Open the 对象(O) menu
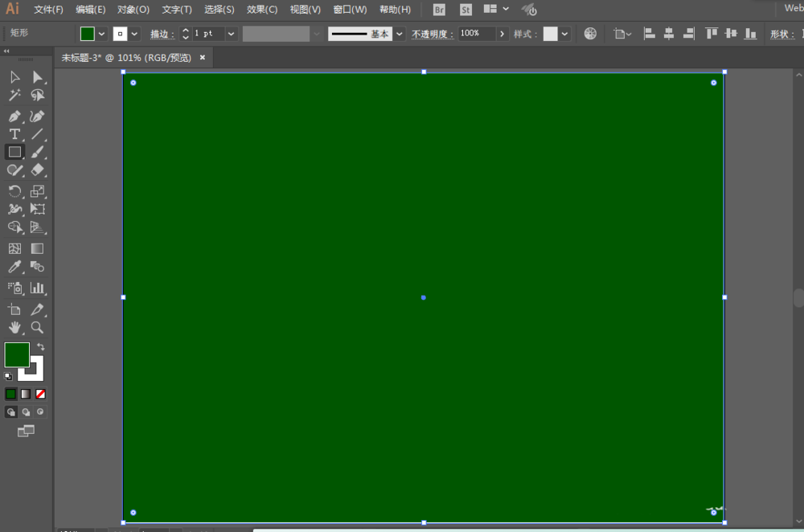The width and height of the screenshot is (804, 532). 133,10
